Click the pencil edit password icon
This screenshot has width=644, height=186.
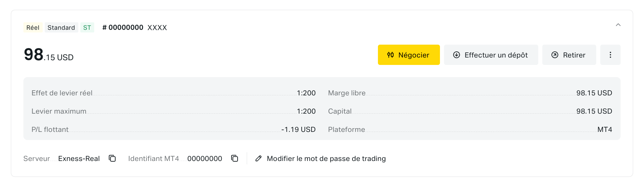tap(258, 158)
